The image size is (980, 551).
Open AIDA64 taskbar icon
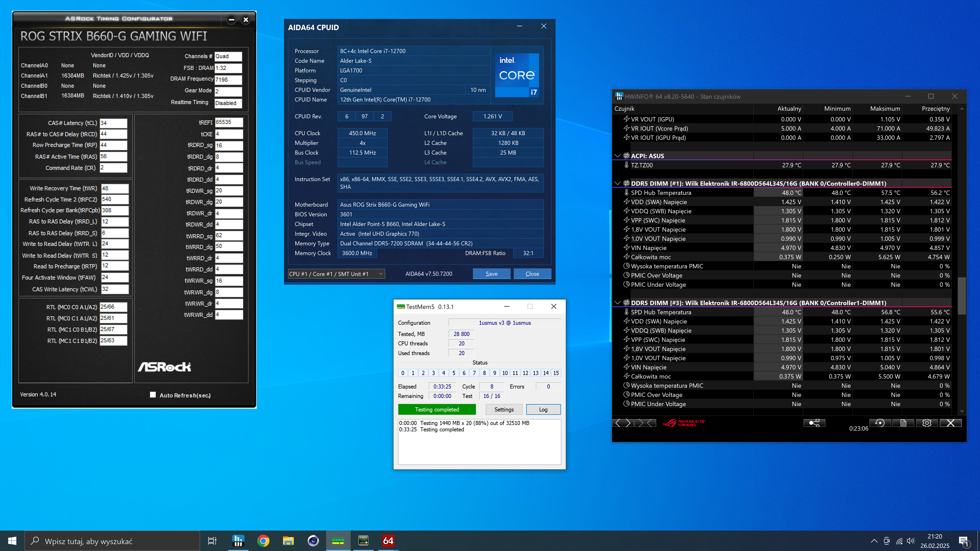coord(388,540)
